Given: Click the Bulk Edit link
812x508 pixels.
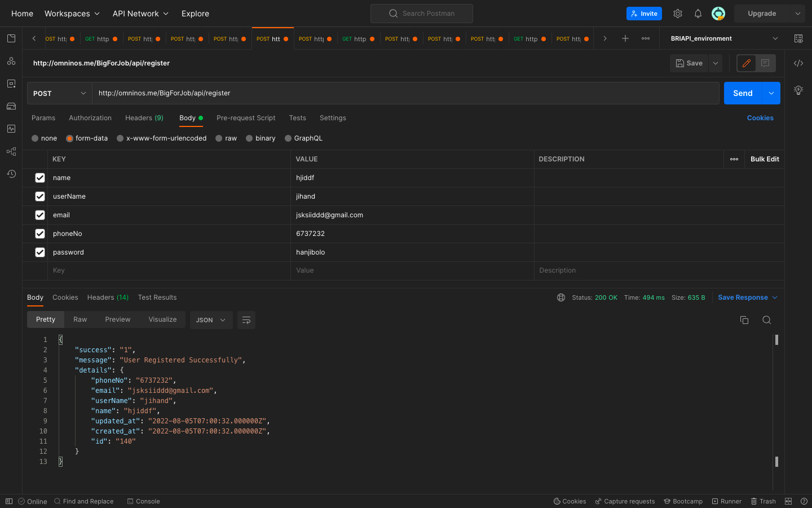Looking at the screenshot, I should click(765, 159).
